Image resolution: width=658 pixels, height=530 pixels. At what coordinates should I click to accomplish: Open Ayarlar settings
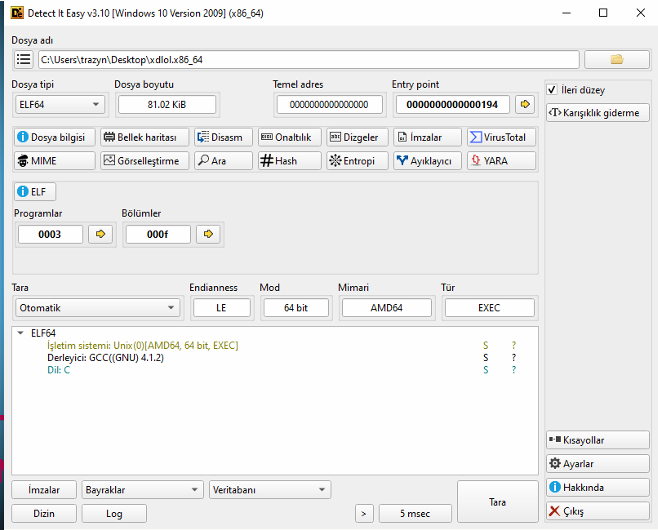point(597,464)
